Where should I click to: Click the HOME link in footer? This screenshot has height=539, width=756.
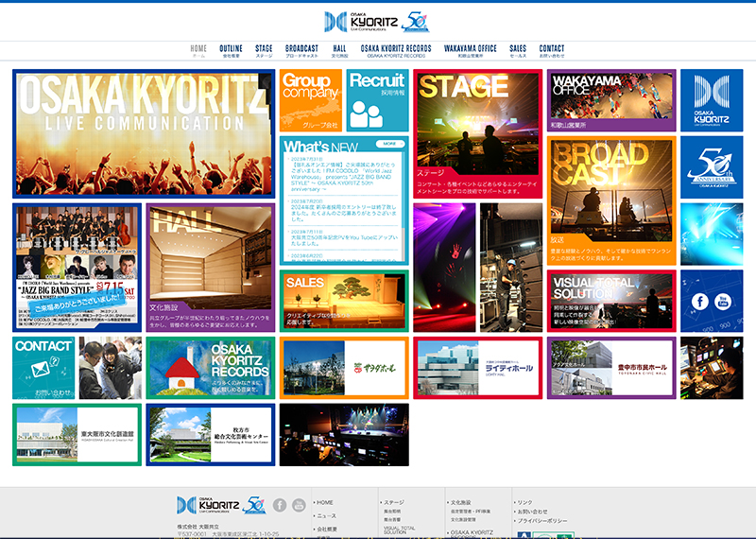(325, 502)
